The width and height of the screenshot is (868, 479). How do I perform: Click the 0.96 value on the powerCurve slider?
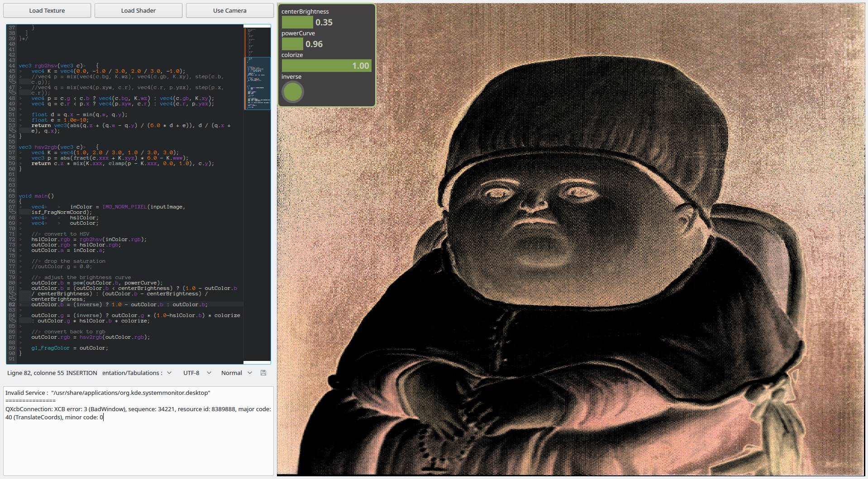(x=314, y=44)
